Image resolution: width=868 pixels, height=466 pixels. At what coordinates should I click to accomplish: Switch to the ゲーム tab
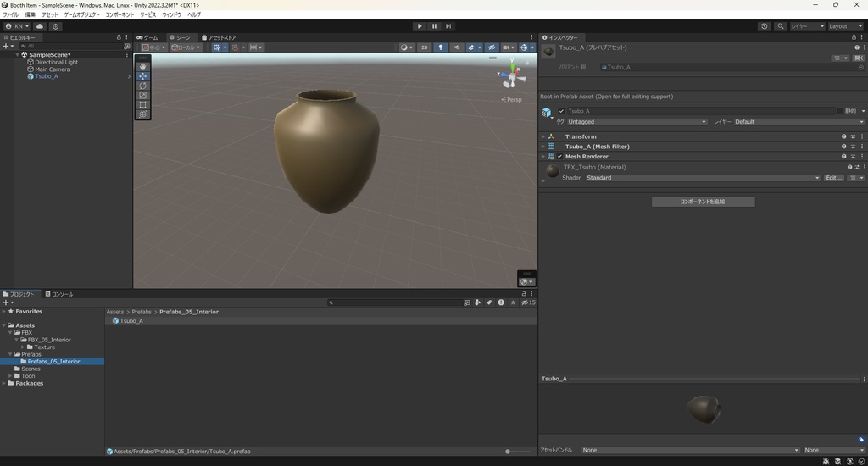(148, 37)
